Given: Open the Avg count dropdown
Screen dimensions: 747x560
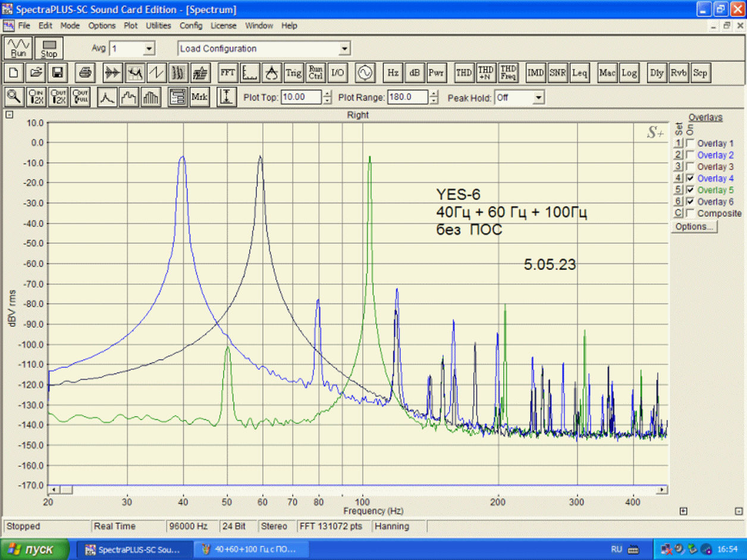Looking at the screenshot, I should coord(149,49).
